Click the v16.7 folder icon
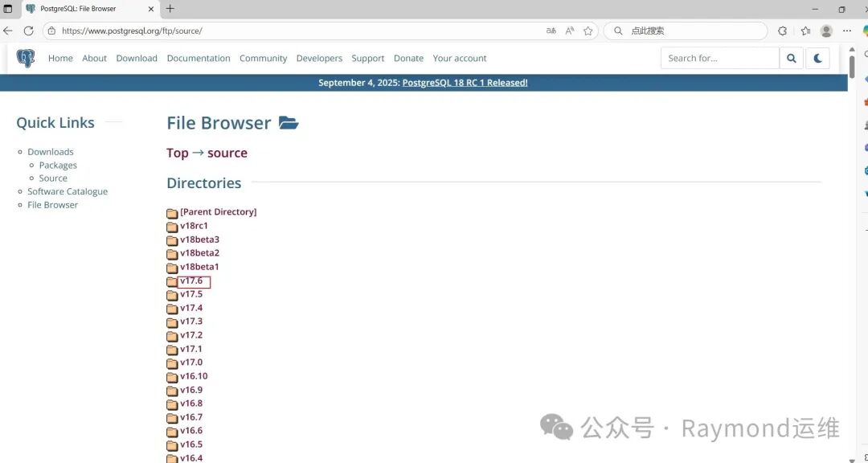The height and width of the screenshot is (463, 868). pos(172,418)
